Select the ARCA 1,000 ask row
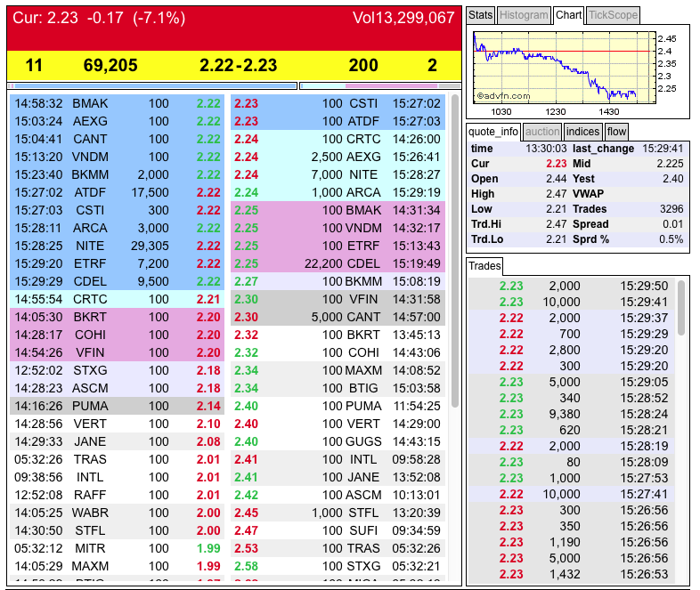Viewport: 700px width, 590px height. coord(338,192)
